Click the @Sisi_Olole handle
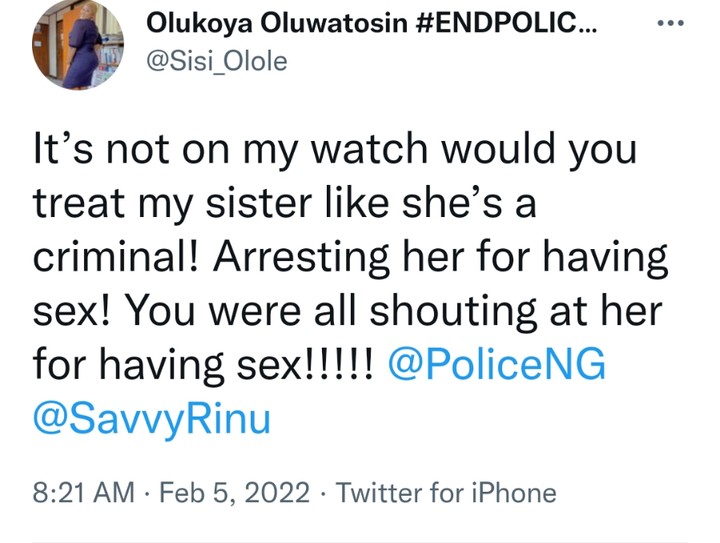 216,62
